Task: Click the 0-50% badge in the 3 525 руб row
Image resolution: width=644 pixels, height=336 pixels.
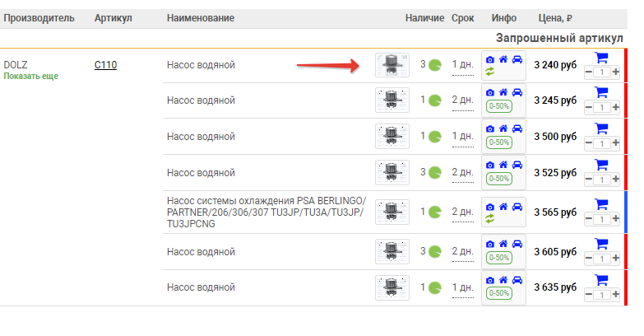Action: point(498,179)
